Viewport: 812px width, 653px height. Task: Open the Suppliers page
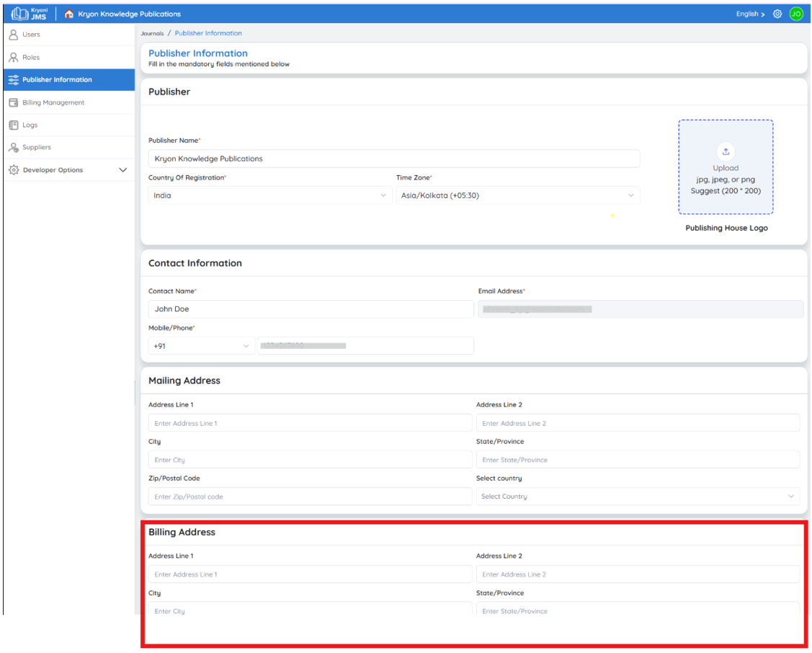(x=69, y=148)
